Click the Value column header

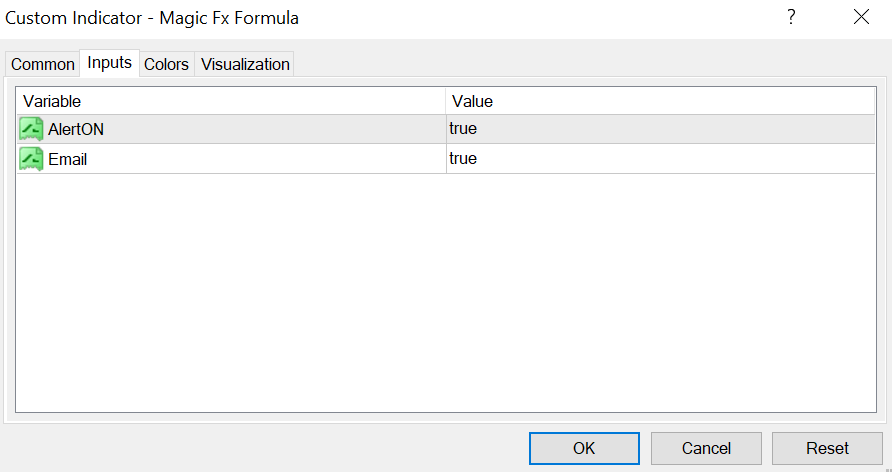coord(472,101)
